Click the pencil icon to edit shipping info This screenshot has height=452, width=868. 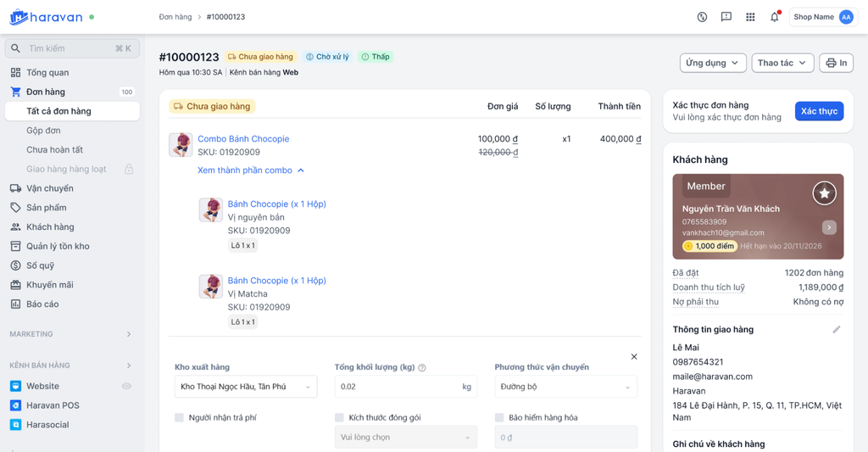click(837, 329)
